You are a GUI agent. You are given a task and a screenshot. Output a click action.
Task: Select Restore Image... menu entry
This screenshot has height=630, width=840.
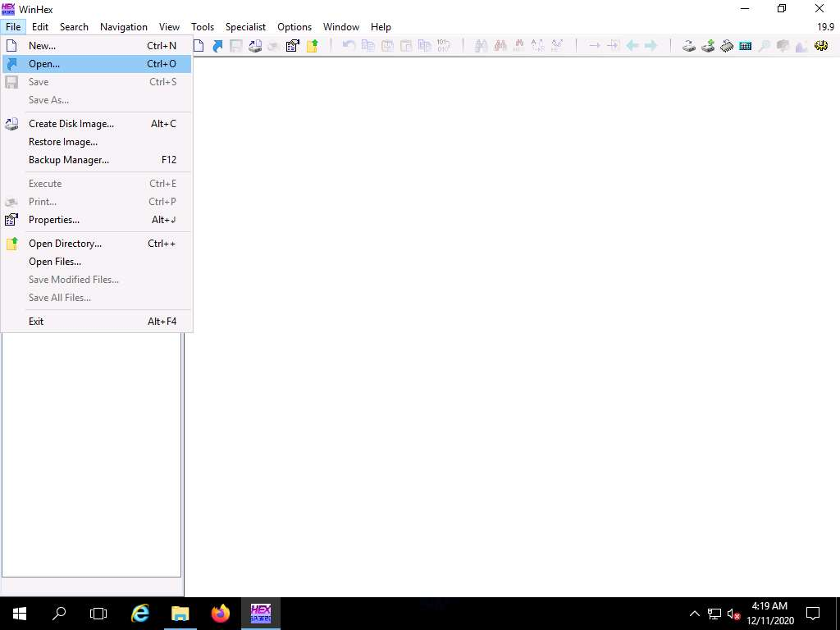[x=97, y=142]
